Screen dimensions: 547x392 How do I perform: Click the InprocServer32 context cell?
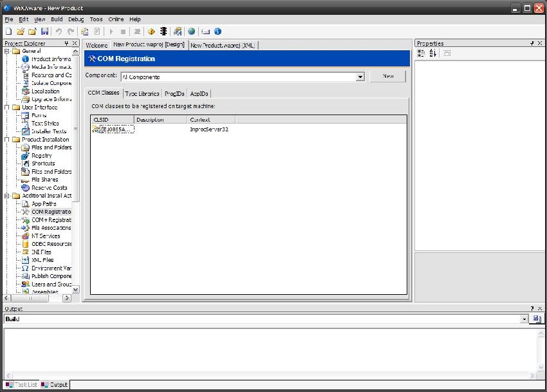tap(209, 129)
